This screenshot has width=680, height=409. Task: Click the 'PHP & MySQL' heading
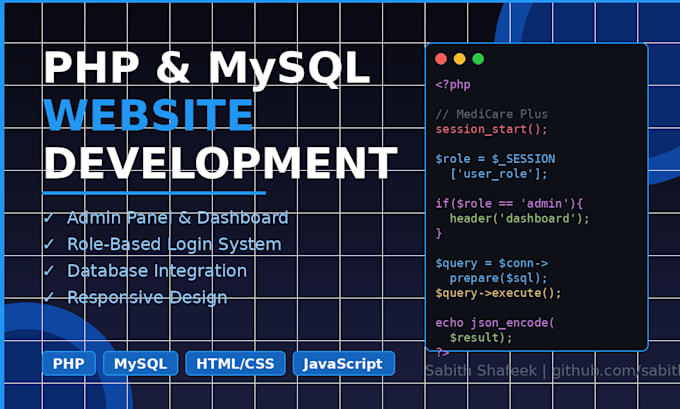207,68
